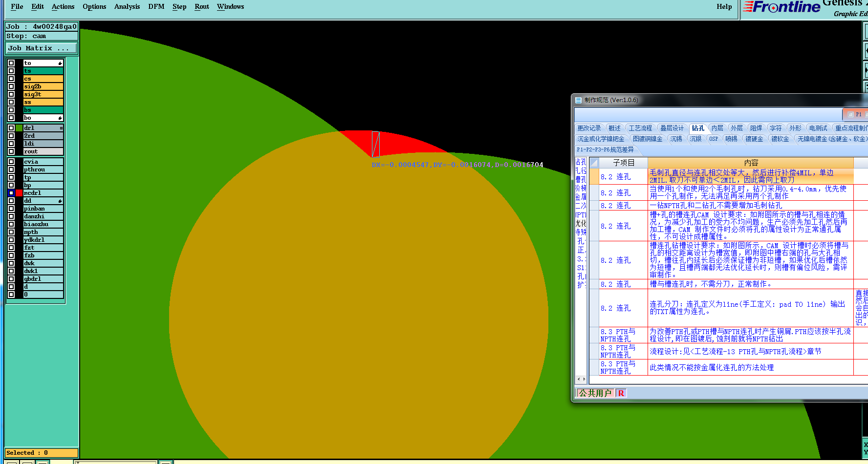The image size is (868, 464).
Task: Open the Edit menu
Action: click(38, 6)
